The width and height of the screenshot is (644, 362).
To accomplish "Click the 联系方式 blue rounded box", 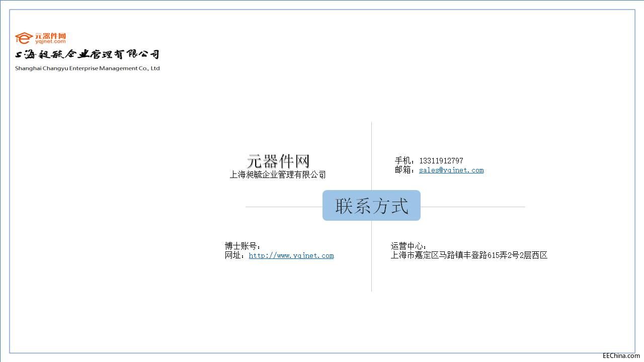I will tap(371, 205).
